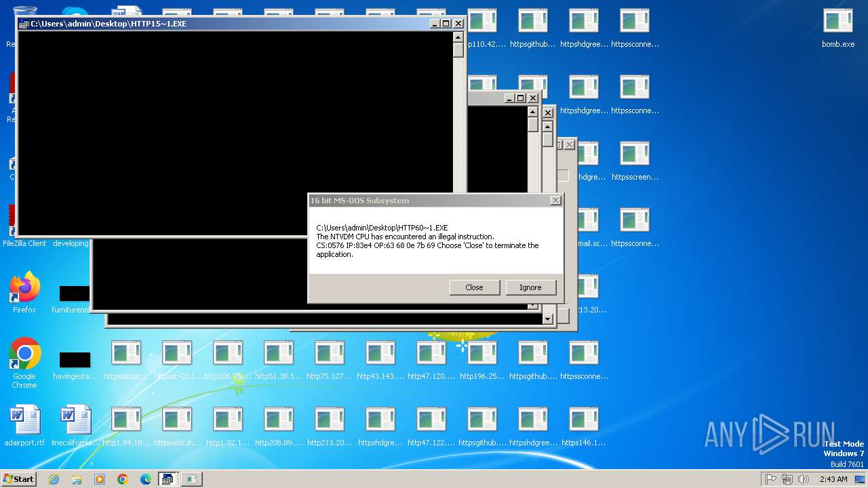The width and height of the screenshot is (868, 488).
Task: Open the linecalifornia document icon
Action: tap(75, 426)
